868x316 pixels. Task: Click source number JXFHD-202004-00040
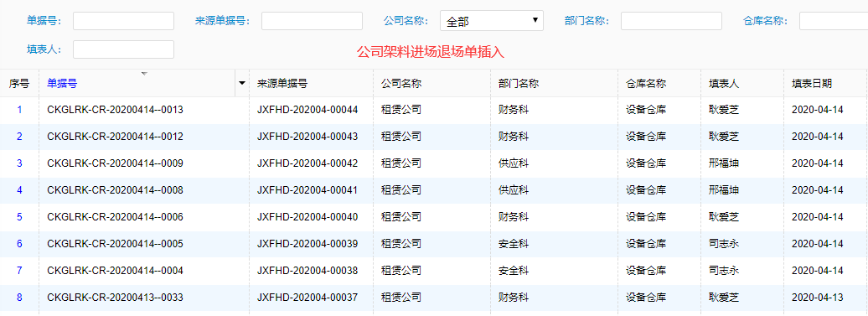[x=307, y=216]
